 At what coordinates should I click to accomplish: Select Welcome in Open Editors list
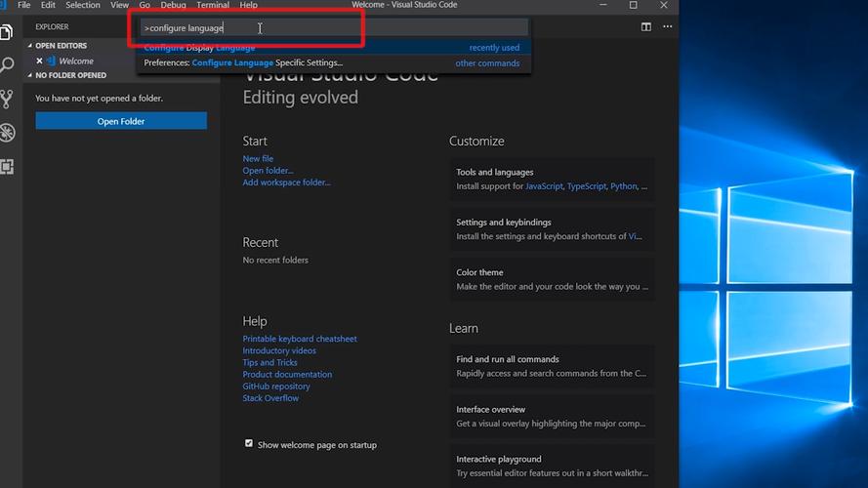(76, 61)
